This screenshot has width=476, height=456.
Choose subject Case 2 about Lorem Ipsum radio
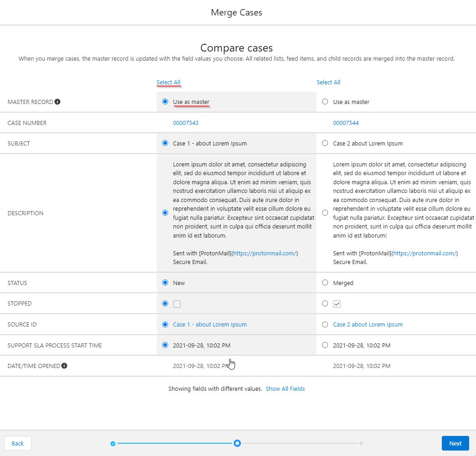pyautogui.click(x=325, y=143)
